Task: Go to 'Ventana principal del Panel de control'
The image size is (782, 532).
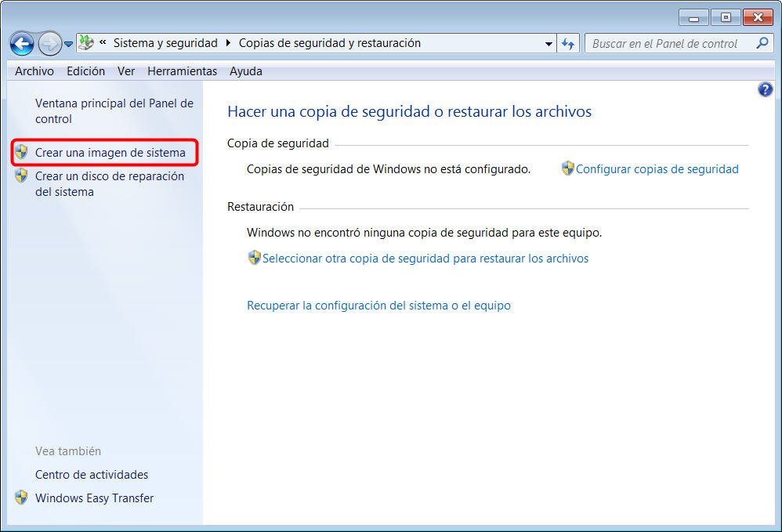Action: [x=114, y=111]
